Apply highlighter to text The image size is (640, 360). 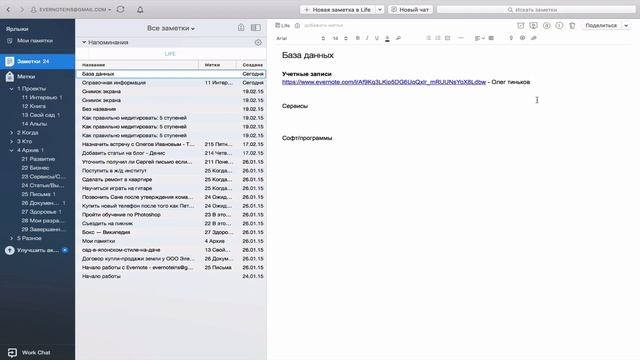(x=398, y=38)
